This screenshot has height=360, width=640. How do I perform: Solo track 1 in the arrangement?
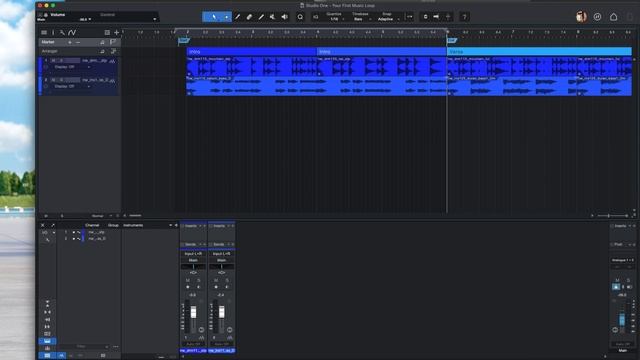[x=62, y=60]
